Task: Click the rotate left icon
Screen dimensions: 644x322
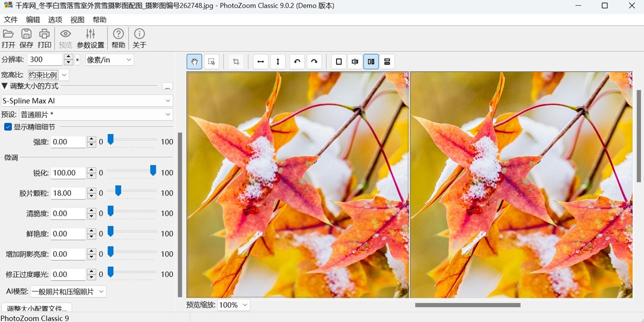Action: pos(297,61)
